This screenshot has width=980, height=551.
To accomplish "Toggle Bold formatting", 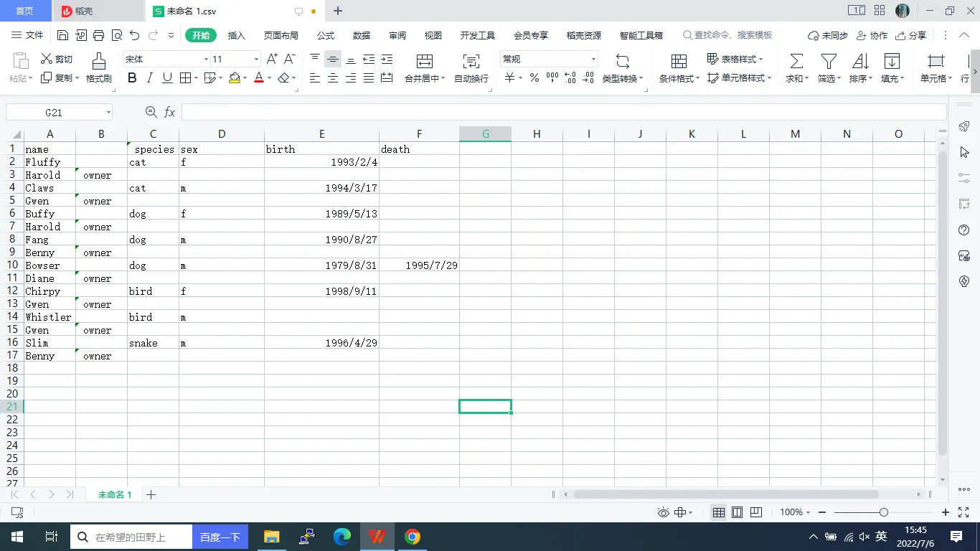I will (x=132, y=78).
